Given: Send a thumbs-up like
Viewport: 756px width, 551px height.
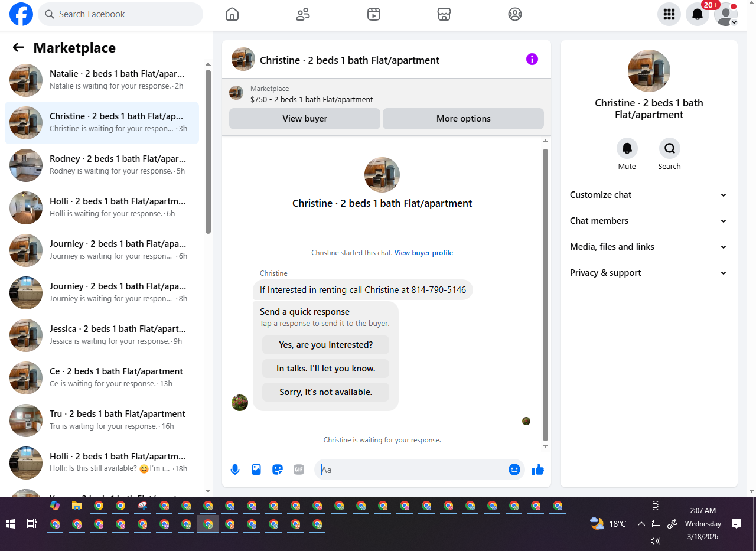Looking at the screenshot, I should click(537, 470).
